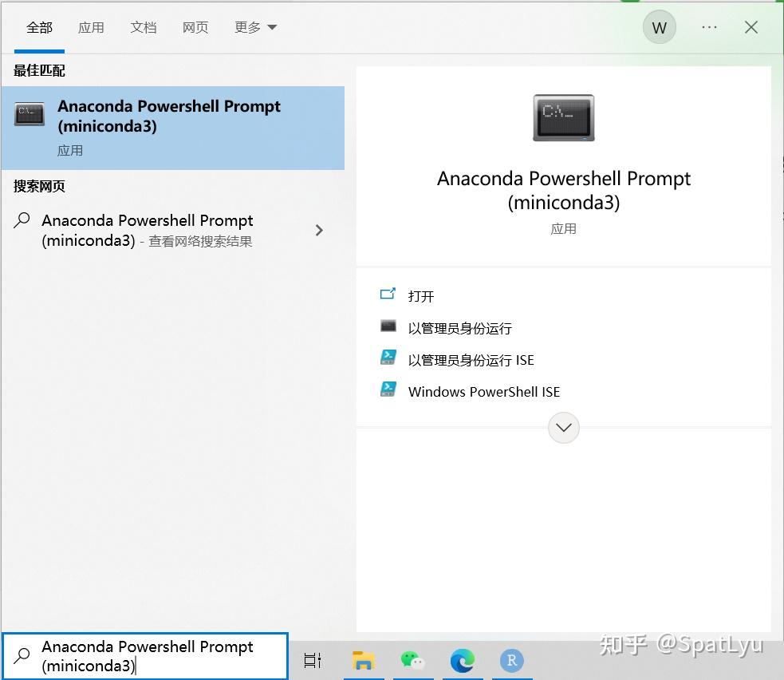Image resolution: width=784 pixels, height=680 pixels.
Task: Open Task View on the taskbar
Action: click(x=311, y=660)
